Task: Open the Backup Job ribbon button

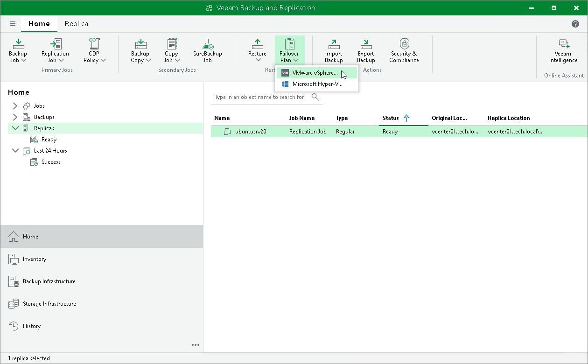Action: [x=18, y=51]
